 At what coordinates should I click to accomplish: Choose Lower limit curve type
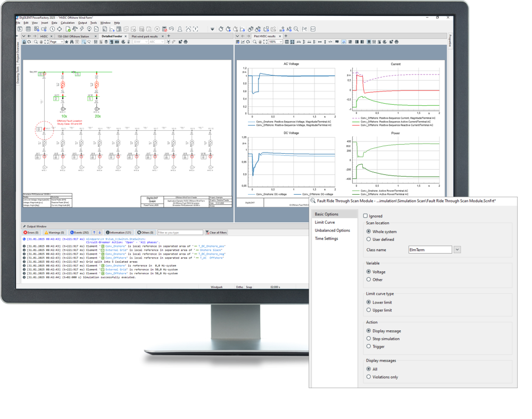tap(369, 303)
